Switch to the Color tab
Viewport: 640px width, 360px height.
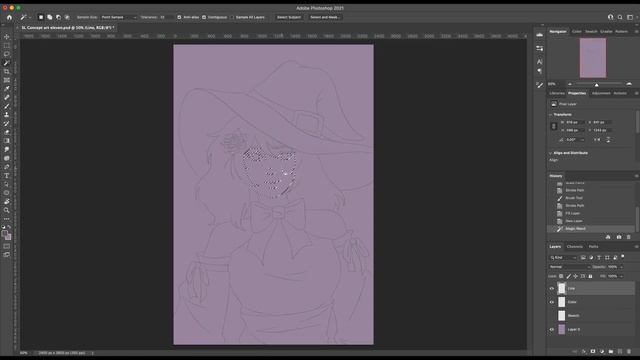[576, 31]
